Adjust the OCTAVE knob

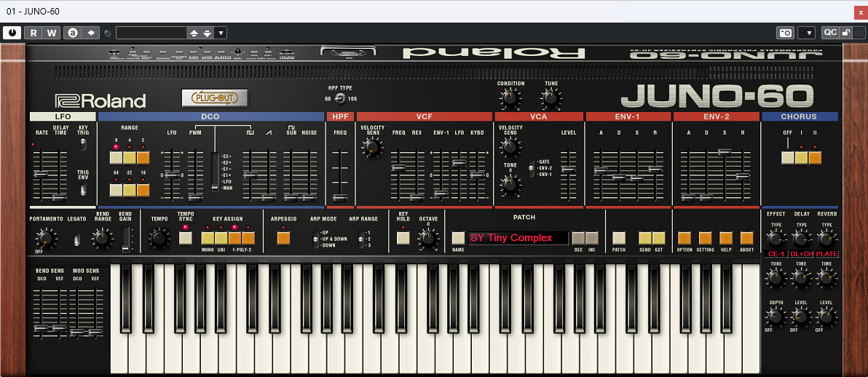pyautogui.click(x=427, y=238)
